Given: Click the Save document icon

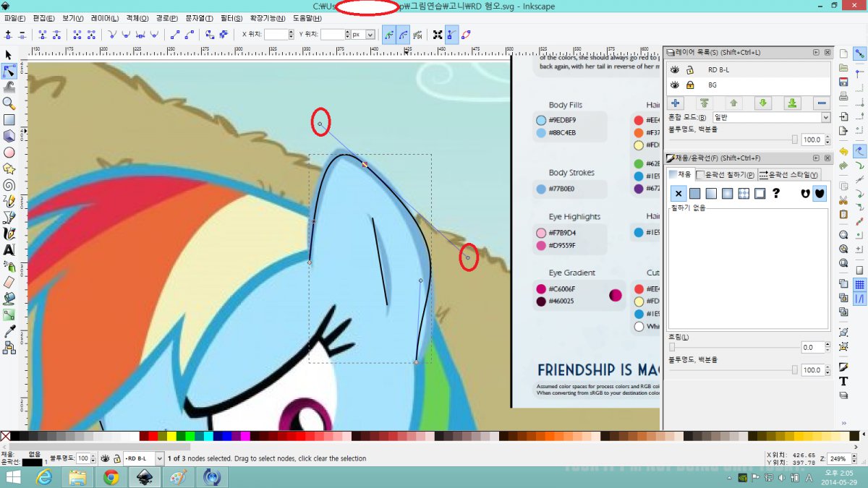Looking at the screenshot, I should [843, 83].
